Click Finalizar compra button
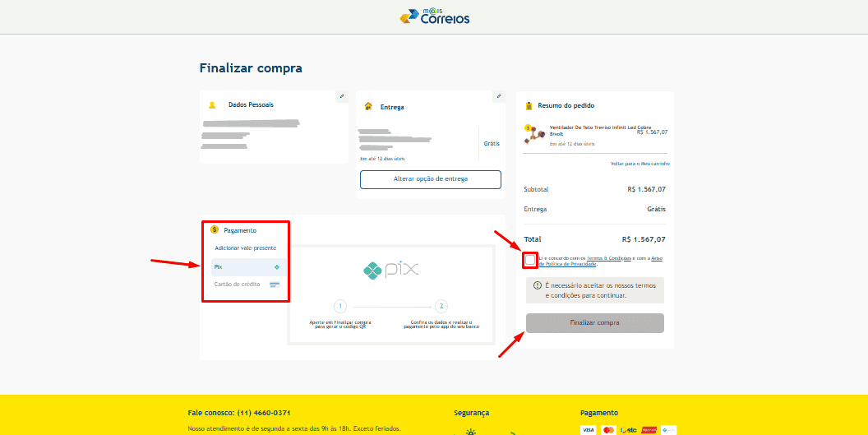The width and height of the screenshot is (868, 435). coord(594,322)
